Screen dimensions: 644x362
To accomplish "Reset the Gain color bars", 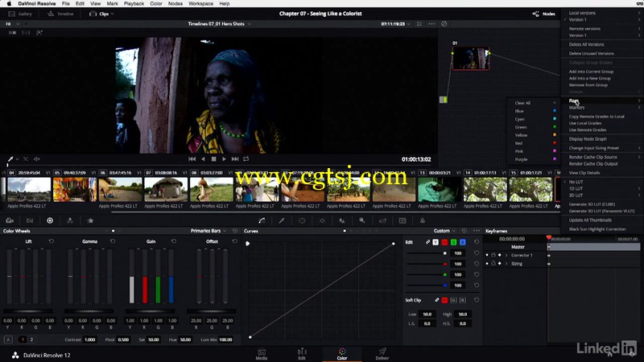I will [x=174, y=241].
